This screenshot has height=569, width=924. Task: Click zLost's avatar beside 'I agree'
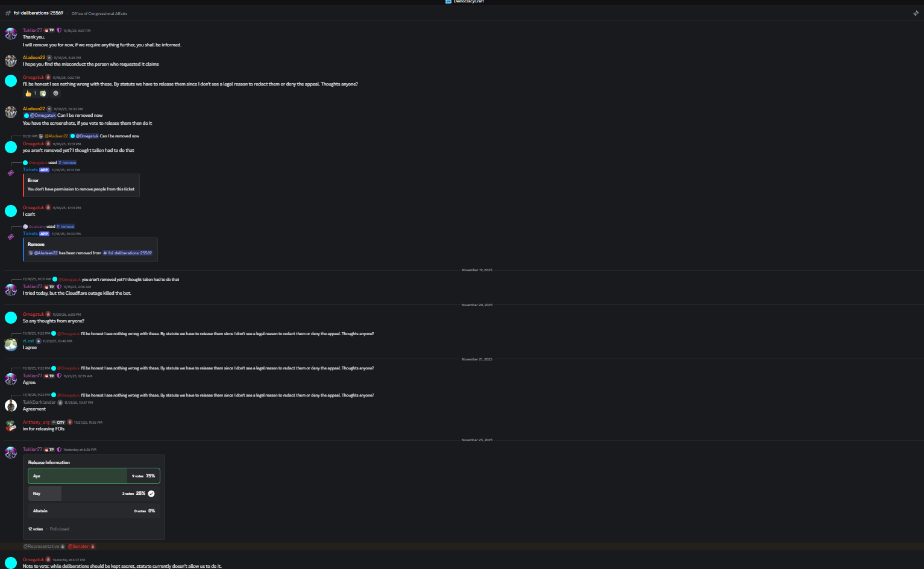pos(11,344)
